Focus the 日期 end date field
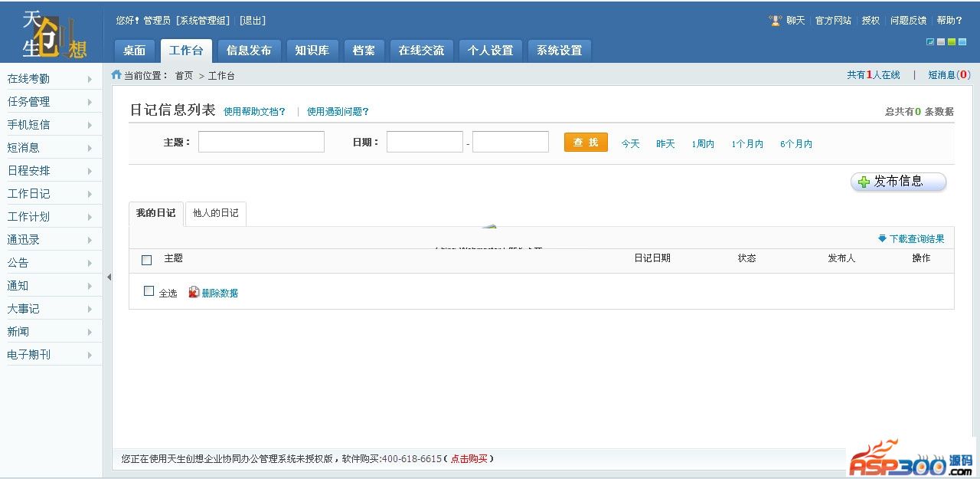Screen dimensions: 980x479 pyautogui.click(x=511, y=142)
